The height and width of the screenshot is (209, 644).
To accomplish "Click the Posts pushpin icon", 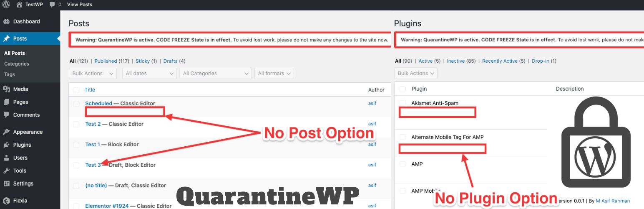I will pyautogui.click(x=6, y=38).
